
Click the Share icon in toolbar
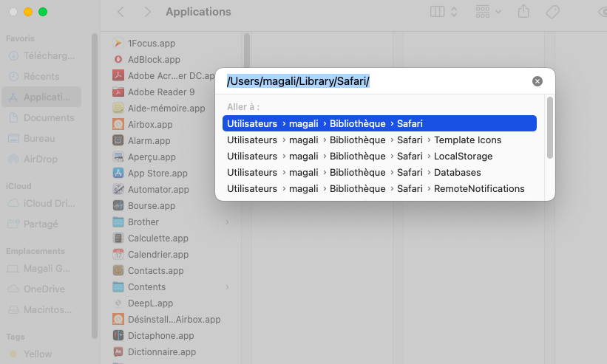click(x=523, y=11)
